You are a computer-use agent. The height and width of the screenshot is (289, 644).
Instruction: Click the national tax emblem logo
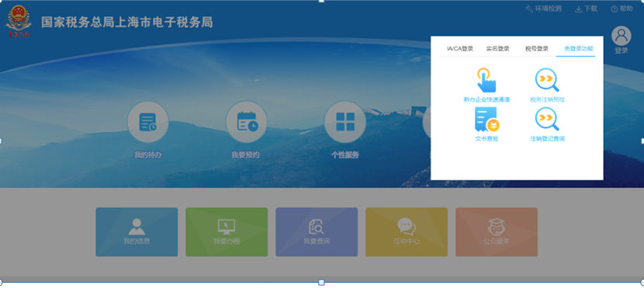[x=19, y=22]
